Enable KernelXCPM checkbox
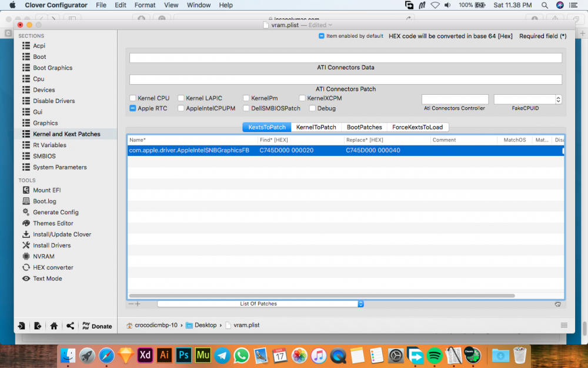 (302, 98)
